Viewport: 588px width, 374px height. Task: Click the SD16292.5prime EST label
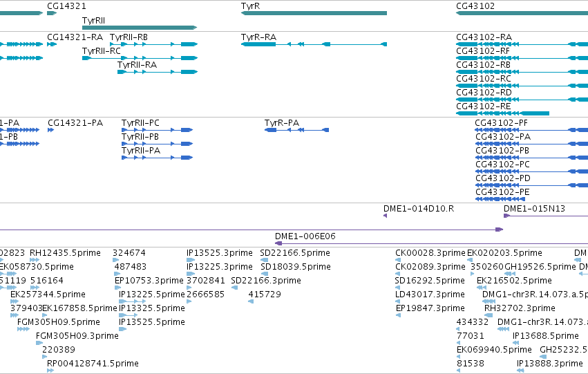430,281
